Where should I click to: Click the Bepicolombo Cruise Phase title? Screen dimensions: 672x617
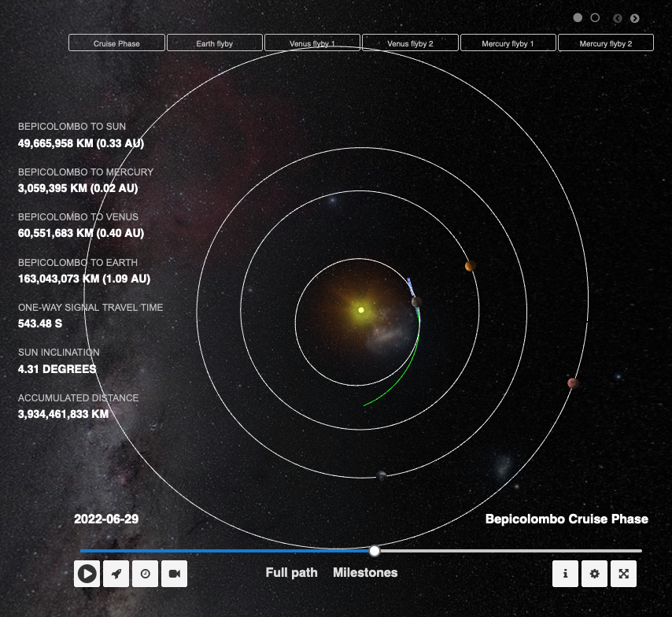pyautogui.click(x=567, y=519)
